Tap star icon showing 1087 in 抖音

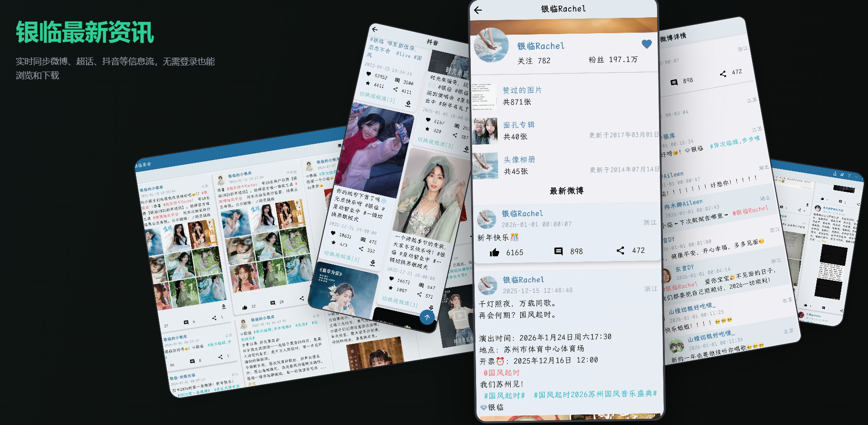pyautogui.click(x=391, y=287)
